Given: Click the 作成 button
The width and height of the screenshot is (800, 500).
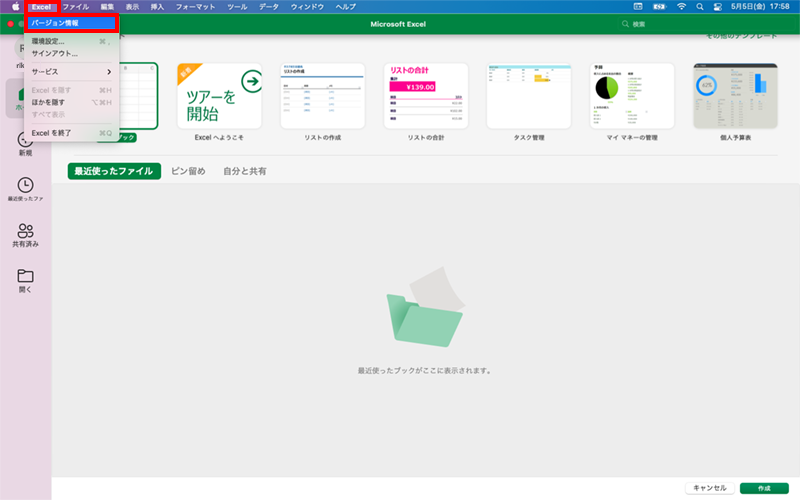Looking at the screenshot, I should pos(764,488).
